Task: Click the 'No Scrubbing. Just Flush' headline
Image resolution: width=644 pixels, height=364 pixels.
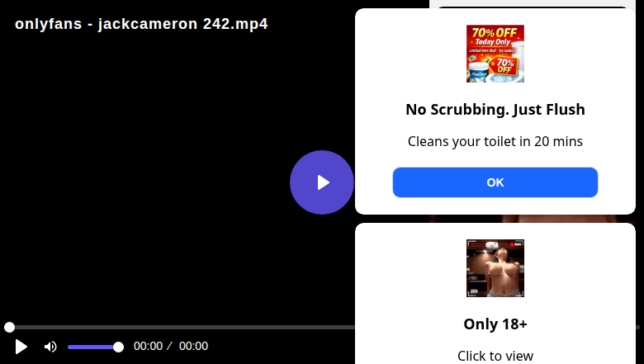Action: coord(495,110)
